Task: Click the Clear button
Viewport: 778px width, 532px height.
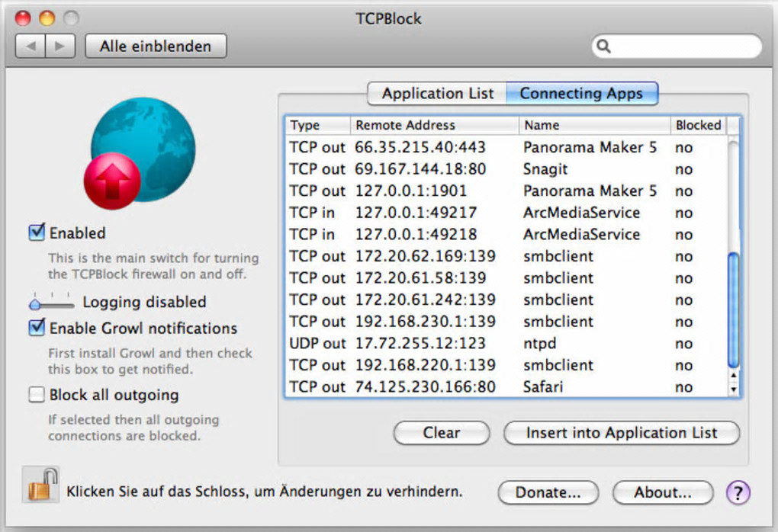Action: point(441,433)
